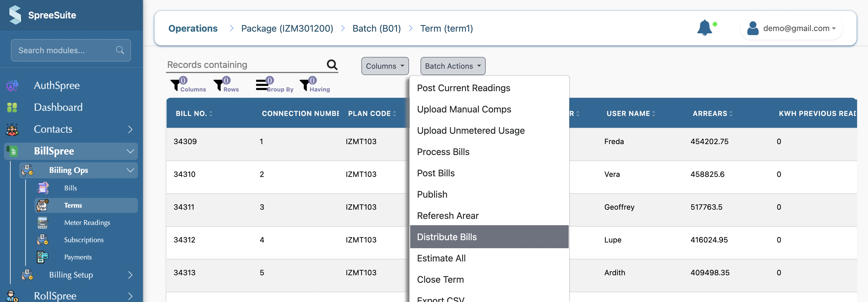Open Batch (B01) breadcrumb
Image resolution: width=868 pixels, height=302 pixels.
pos(376,28)
